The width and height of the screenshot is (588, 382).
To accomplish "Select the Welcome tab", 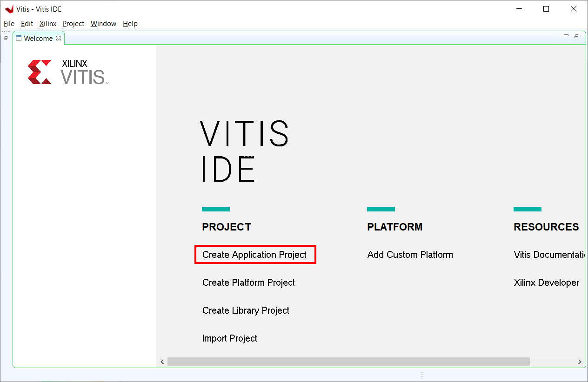I will [38, 38].
